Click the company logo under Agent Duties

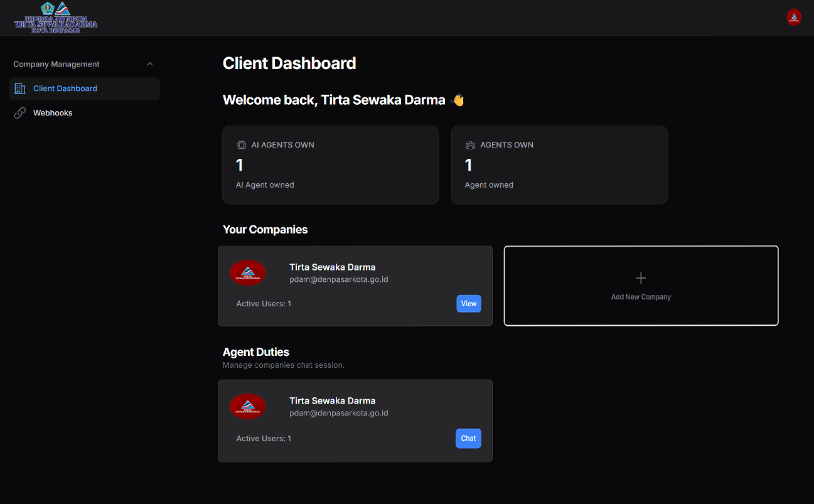click(x=247, y=406)
